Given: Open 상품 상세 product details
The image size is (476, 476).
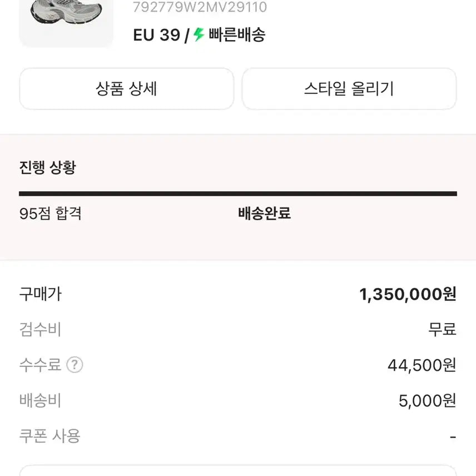Looking at the screenshot, I should click(x=127, y=89).
